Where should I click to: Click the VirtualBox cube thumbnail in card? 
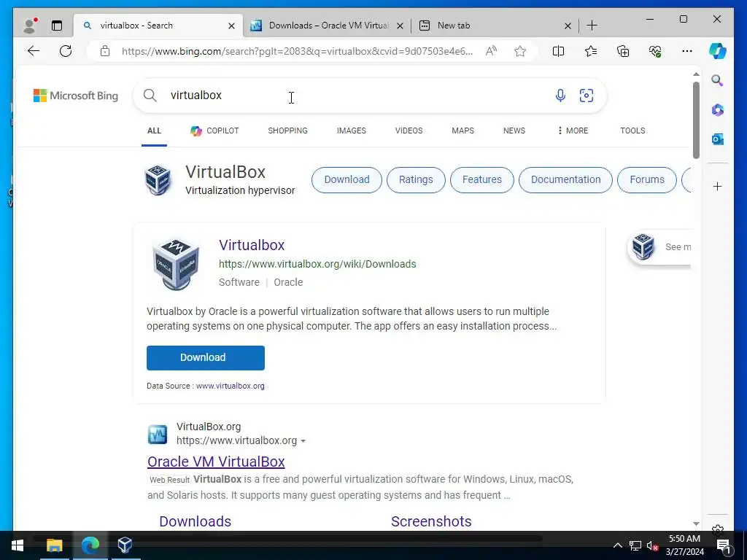click(176, 264)
